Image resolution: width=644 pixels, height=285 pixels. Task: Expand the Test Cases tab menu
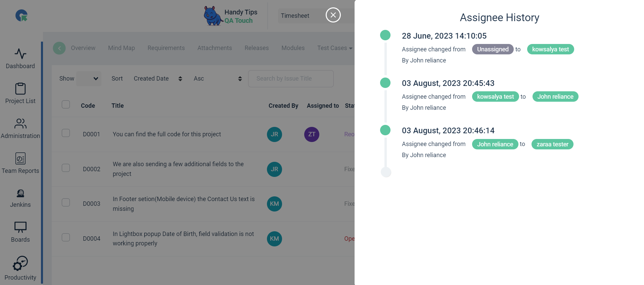coord(335,48)
